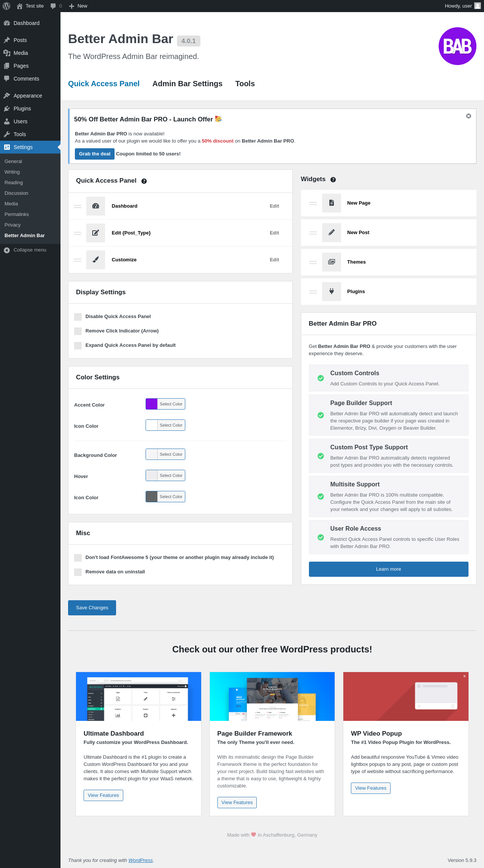Open Background Color swatch picker
Screen dimensions: 484x868
[x=152, y=454]
